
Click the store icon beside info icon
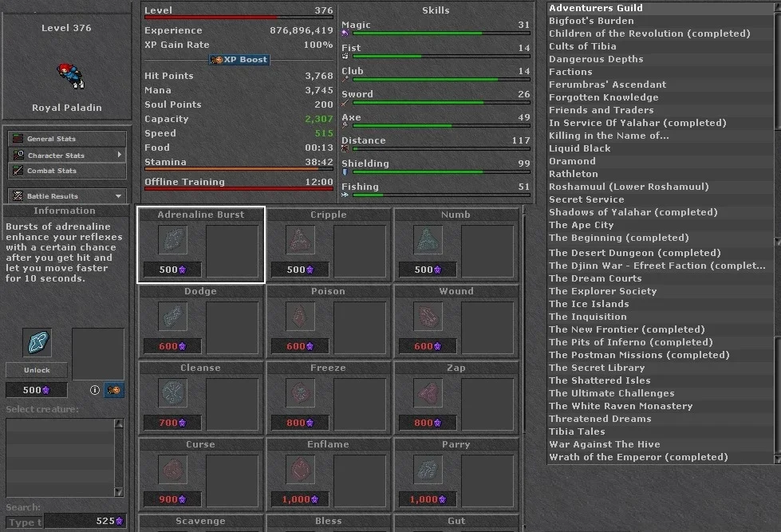(113, 390)
